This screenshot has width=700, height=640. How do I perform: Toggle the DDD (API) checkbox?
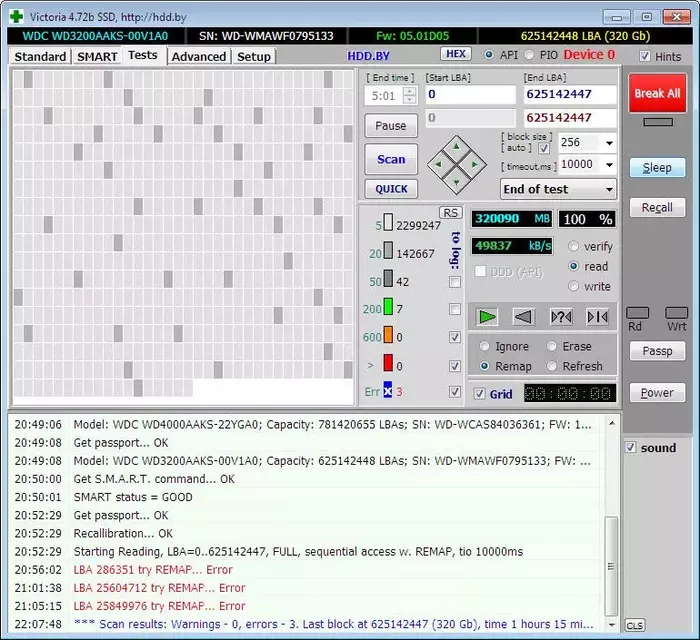point(480,271)
